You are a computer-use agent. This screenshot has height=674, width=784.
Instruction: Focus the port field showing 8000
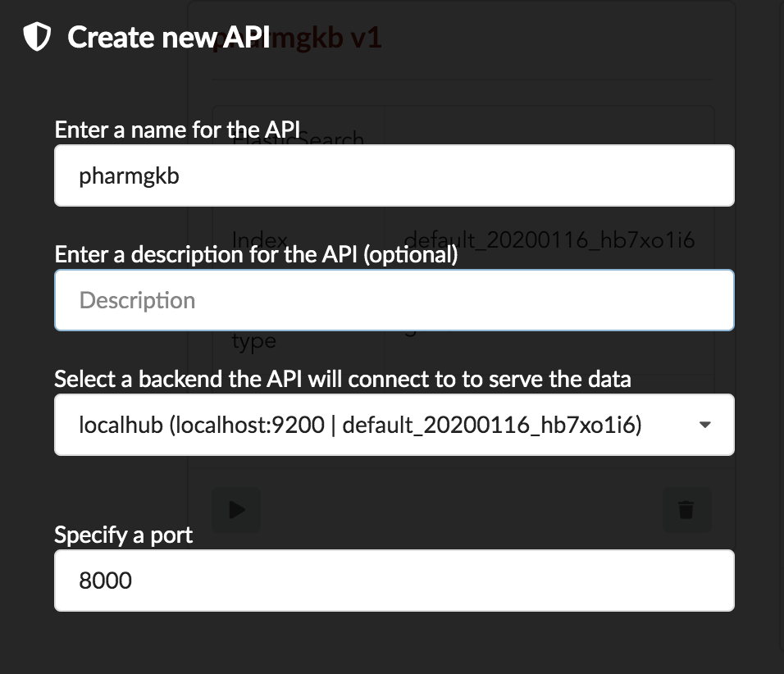pos(394,580)
